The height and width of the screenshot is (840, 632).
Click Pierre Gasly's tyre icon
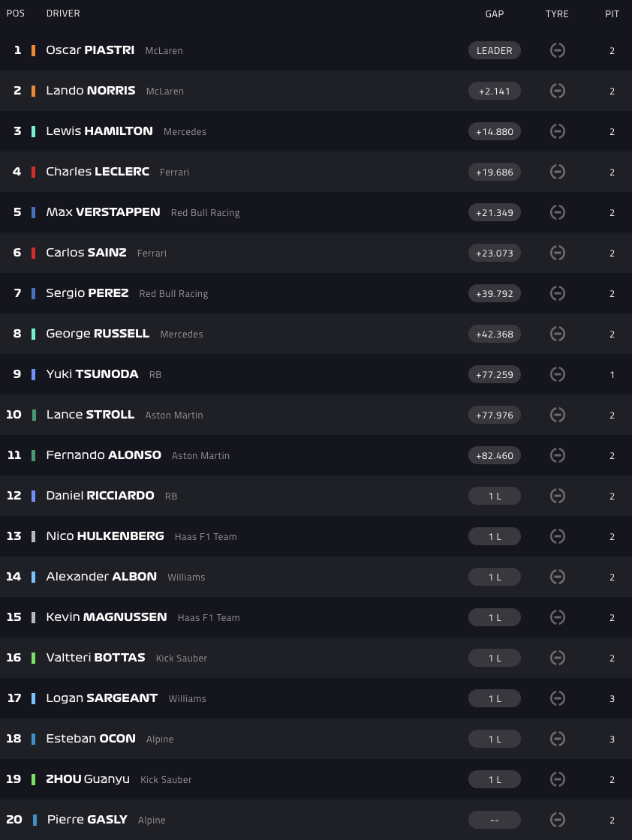pos(558,820)
